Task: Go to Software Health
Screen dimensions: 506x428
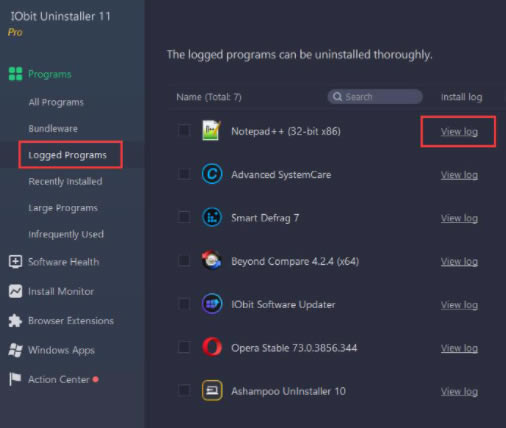Action: (x=64, y=262)
